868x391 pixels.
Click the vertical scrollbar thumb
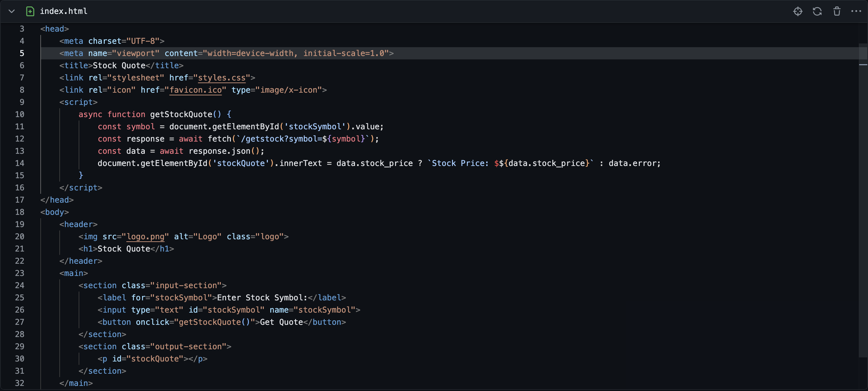tap(863, 200)
